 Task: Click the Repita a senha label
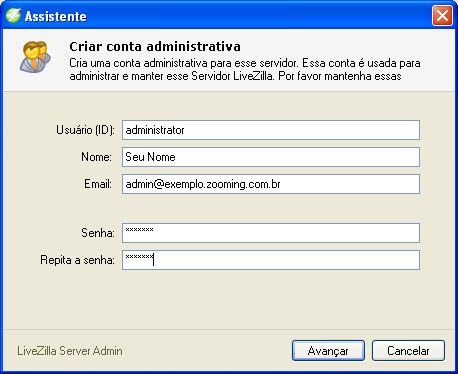pos(77,260)
